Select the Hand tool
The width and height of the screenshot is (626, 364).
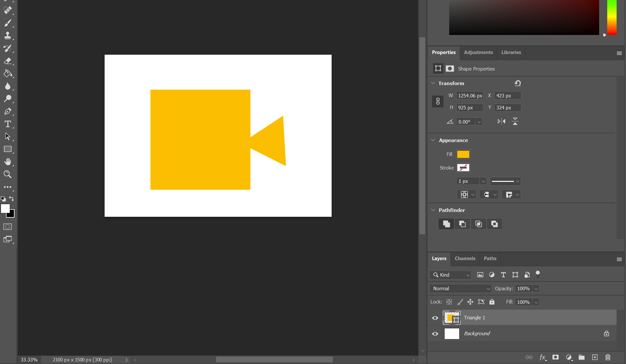[8, 162]
